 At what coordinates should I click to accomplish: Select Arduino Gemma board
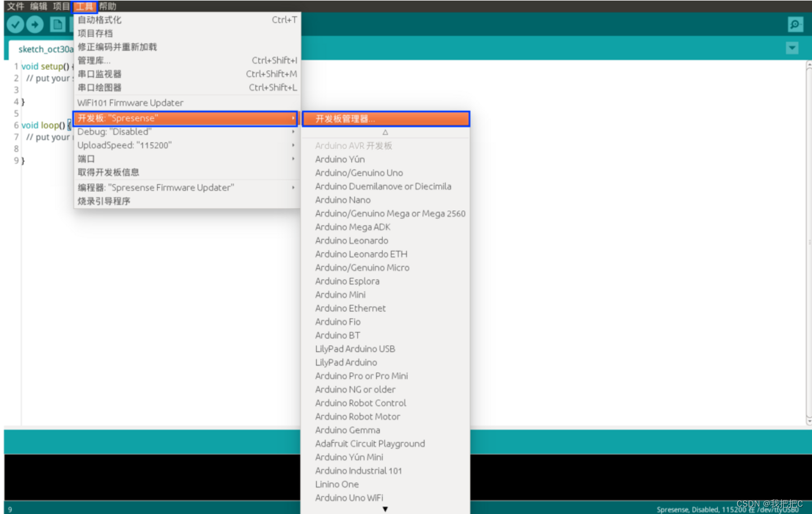coord(385,430)
